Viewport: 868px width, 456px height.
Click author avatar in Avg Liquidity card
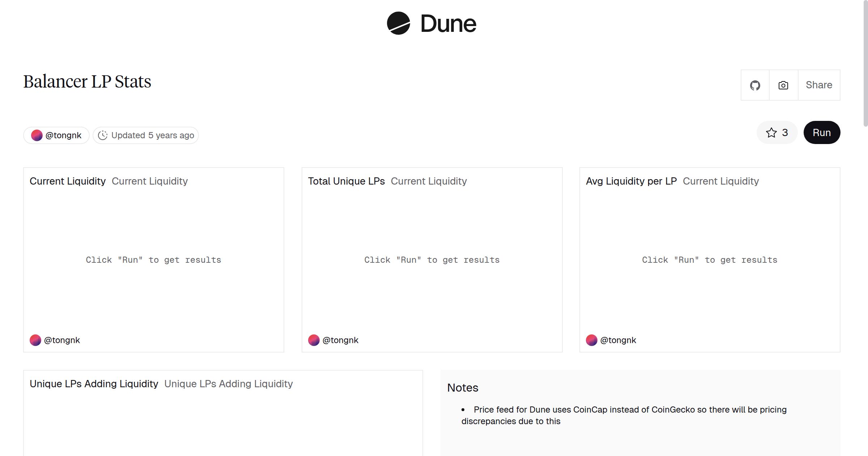pyautogui.click(x=591, y=340)
